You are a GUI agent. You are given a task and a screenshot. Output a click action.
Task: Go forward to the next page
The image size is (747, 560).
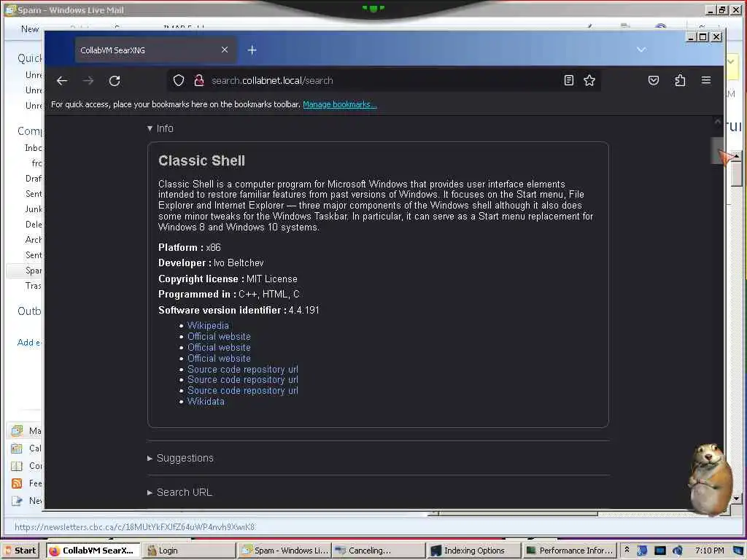88,81
